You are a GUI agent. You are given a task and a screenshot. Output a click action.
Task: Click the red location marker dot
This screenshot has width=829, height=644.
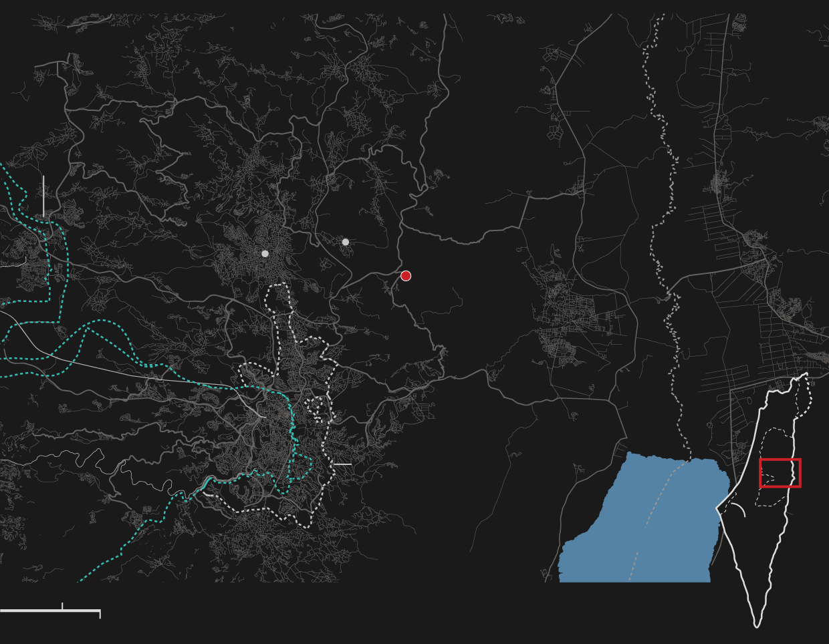click(x=406, y=276)
